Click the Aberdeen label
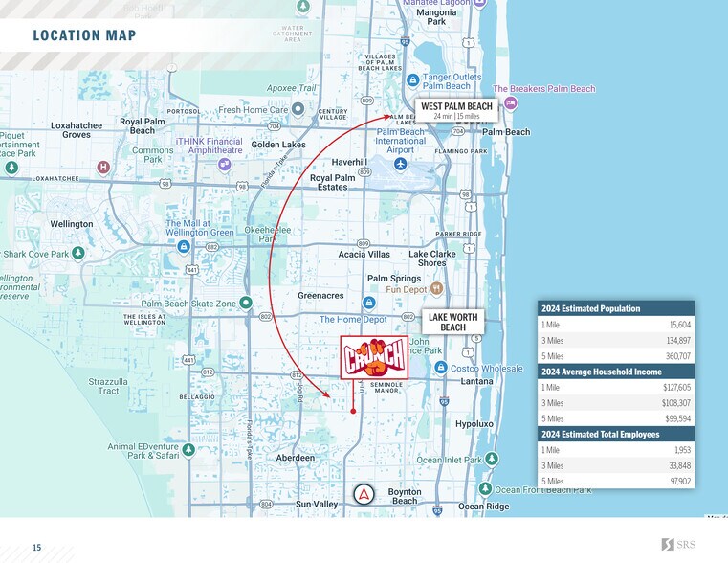The height and width of the screenshot is (563, 728). [296, 458]
